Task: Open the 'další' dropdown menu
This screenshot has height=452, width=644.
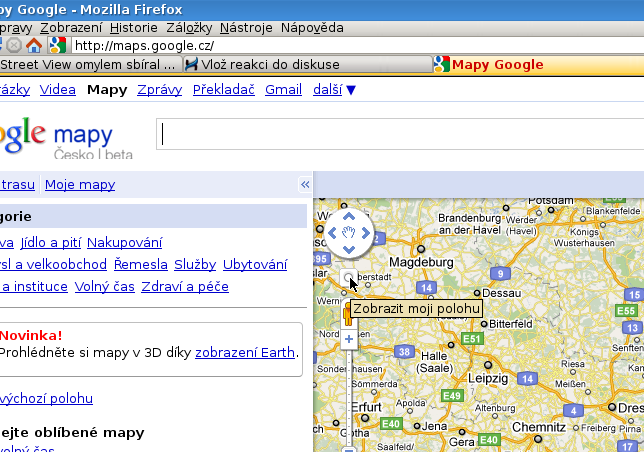Action: pos(334,90)
